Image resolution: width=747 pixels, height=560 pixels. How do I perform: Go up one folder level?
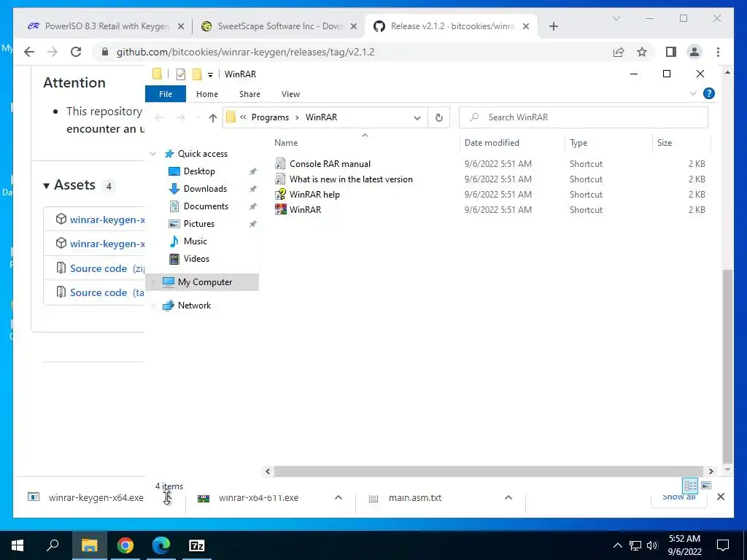coord(212,117)
